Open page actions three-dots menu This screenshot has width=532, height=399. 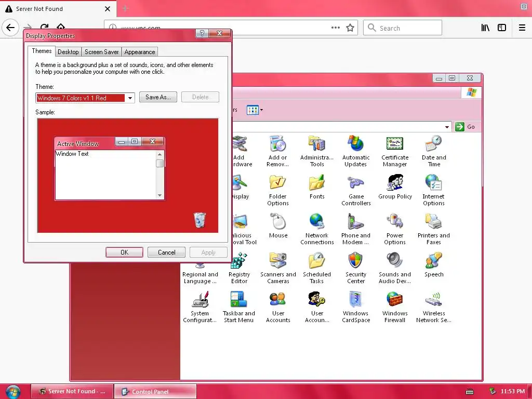point(336,28)
